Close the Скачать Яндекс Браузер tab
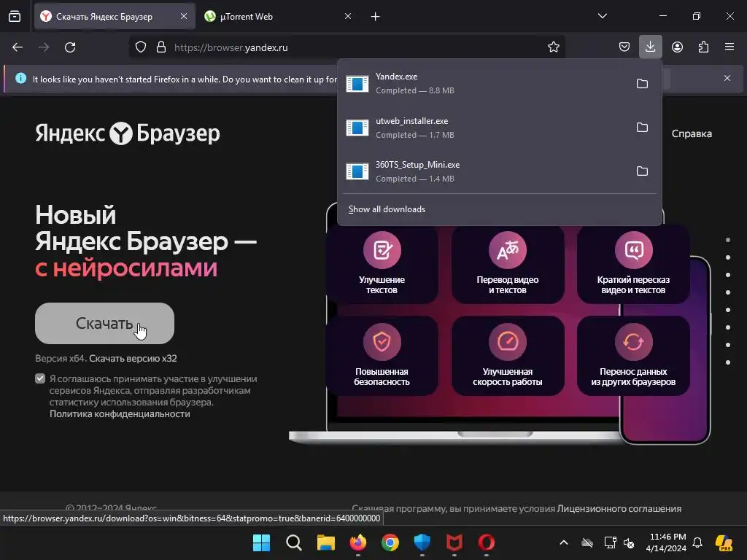The image size is (747, 560). coord(183,17)
